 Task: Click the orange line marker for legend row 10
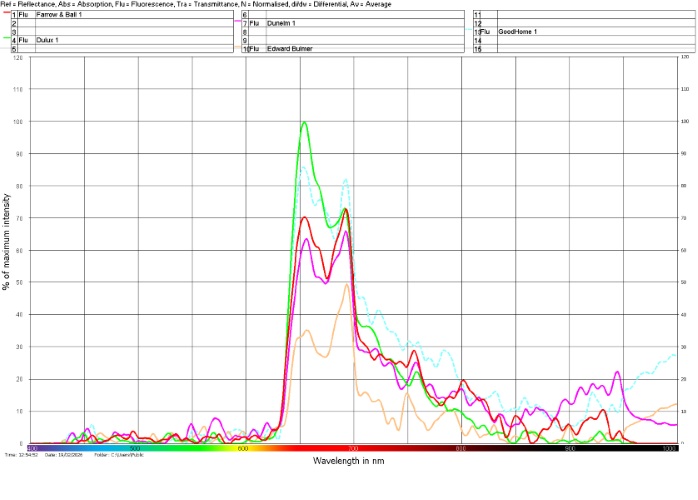pyautogui.click(x=238, y=46)
